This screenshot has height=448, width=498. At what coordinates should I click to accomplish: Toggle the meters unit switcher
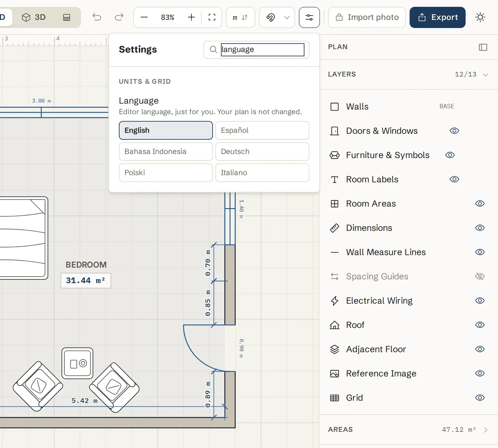coord(240,17)
